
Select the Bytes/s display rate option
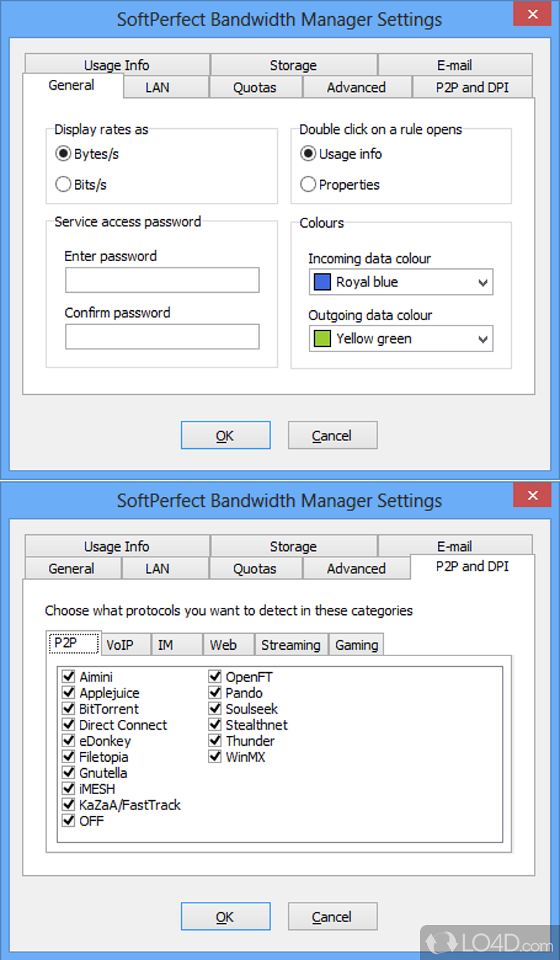[x=63, y=154]
